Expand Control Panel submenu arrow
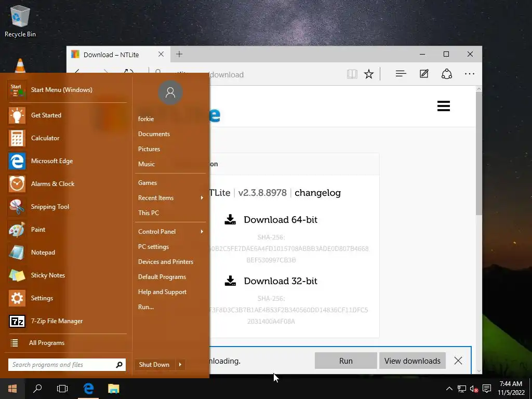 pyautogui.click(x=202, y=231)
